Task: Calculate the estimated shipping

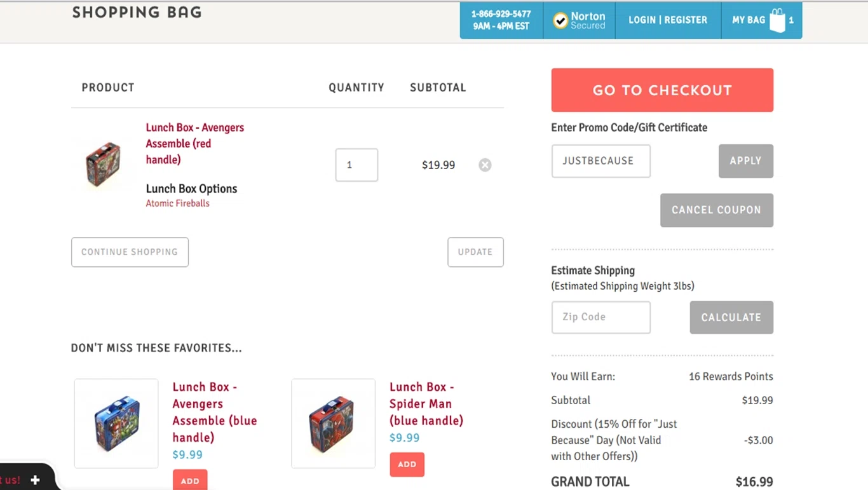Action: [731, 317]
